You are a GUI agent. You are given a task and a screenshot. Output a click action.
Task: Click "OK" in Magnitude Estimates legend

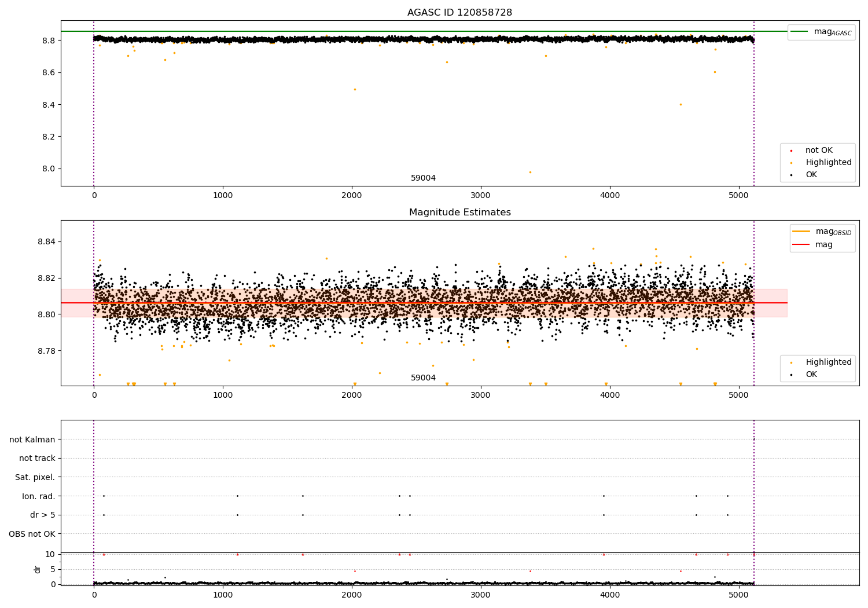(x=811, y=375)
